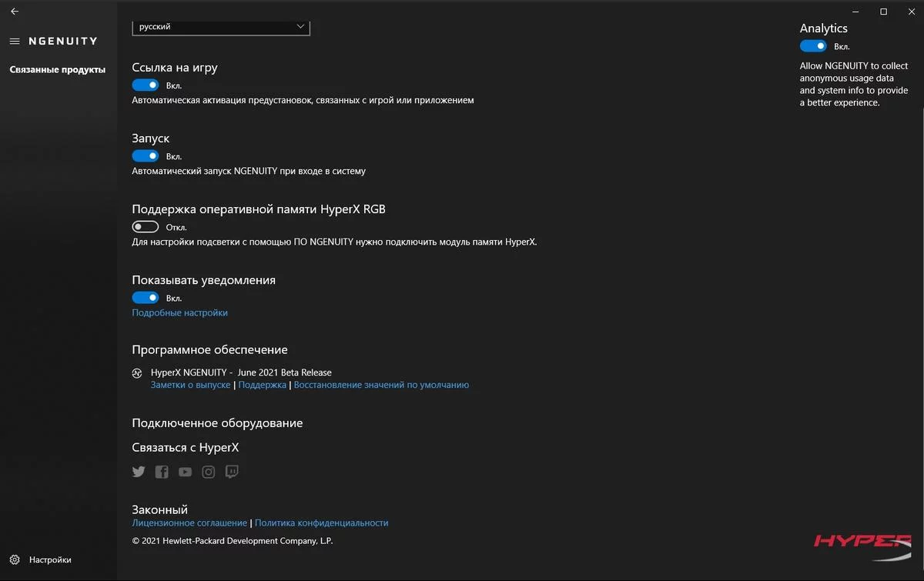Open HyperX Instagram profile icon

pyautogui.click(x=209, y=472)
